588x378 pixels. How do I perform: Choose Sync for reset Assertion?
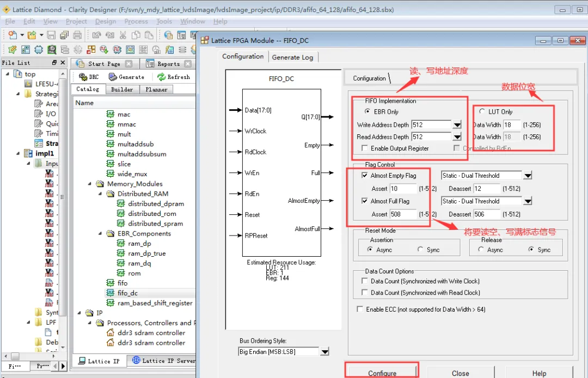click(x=420, y=250)
